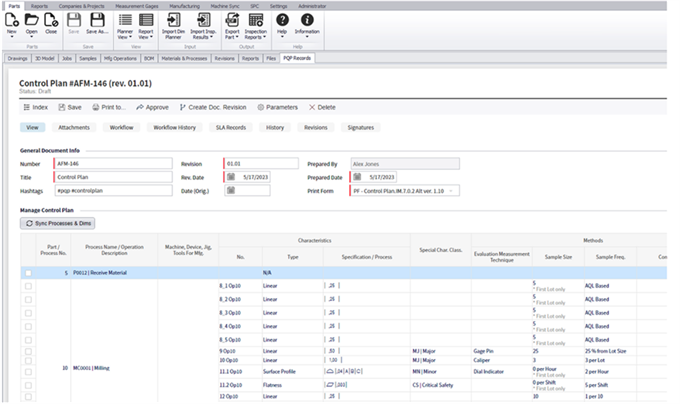Screen dimensions: 680x404
Task: Tick the checkbox for row 8_1 Op10
Action: tap(28, 286)
